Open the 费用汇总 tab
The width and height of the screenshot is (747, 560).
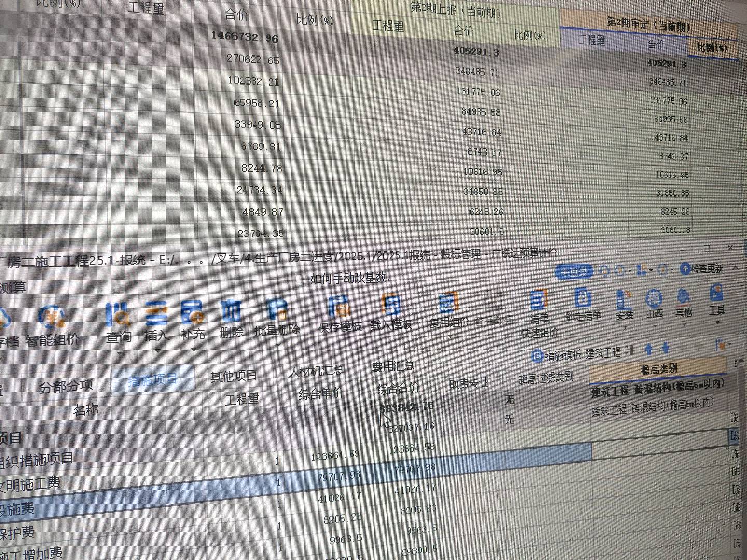(x=393, y=367)
